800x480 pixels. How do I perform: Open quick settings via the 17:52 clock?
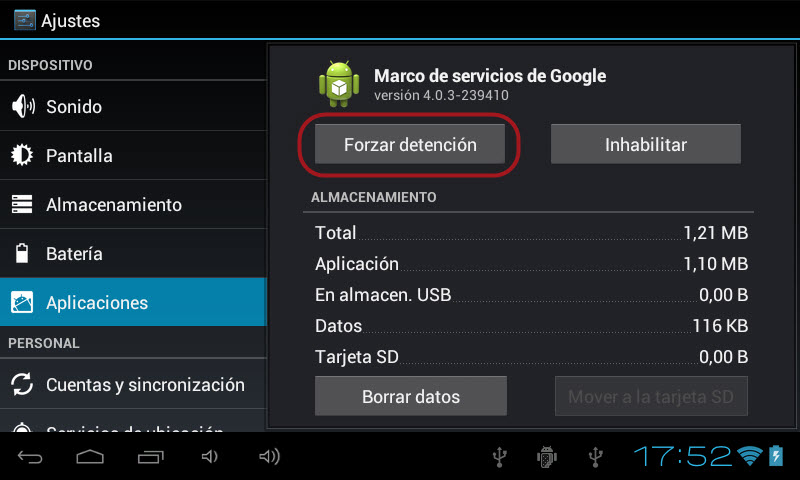tap(683, 456)
